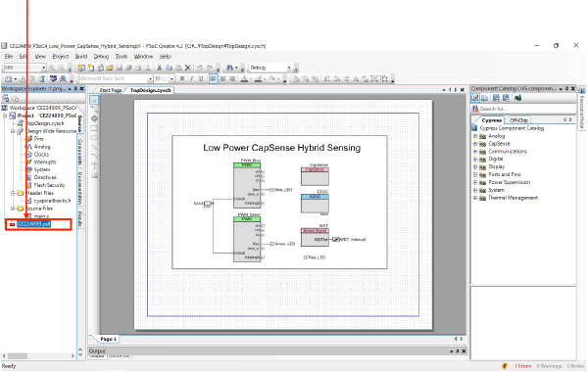This screenshot has height=372, width=588.
Task: Collapse the Header Files folder
Action: (x=13, y=193)
